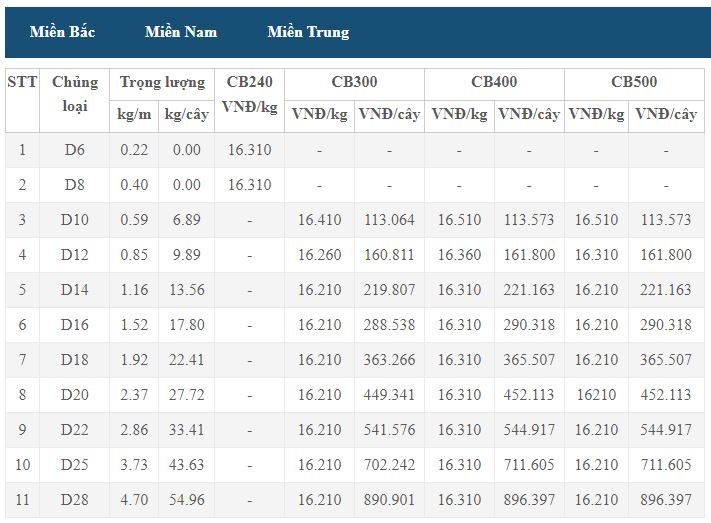Select the 702.242 price in D25 row
711x523 pixels.
point(389,465)
